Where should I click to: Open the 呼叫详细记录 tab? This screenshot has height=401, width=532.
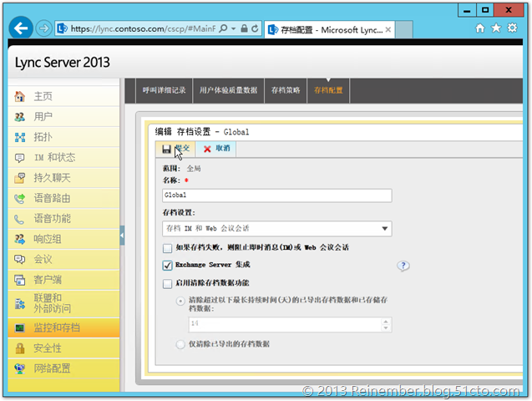pyautogui.click(x=164, y=89)
